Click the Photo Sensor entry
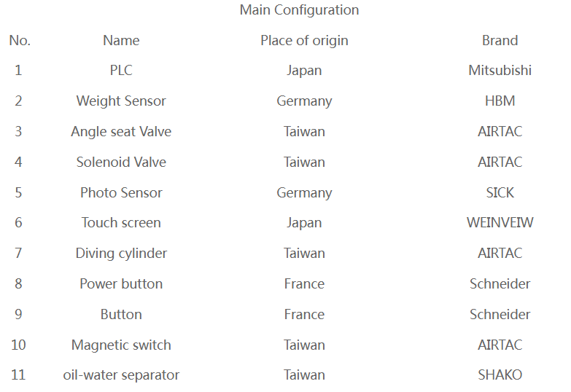 coord(121,193)
